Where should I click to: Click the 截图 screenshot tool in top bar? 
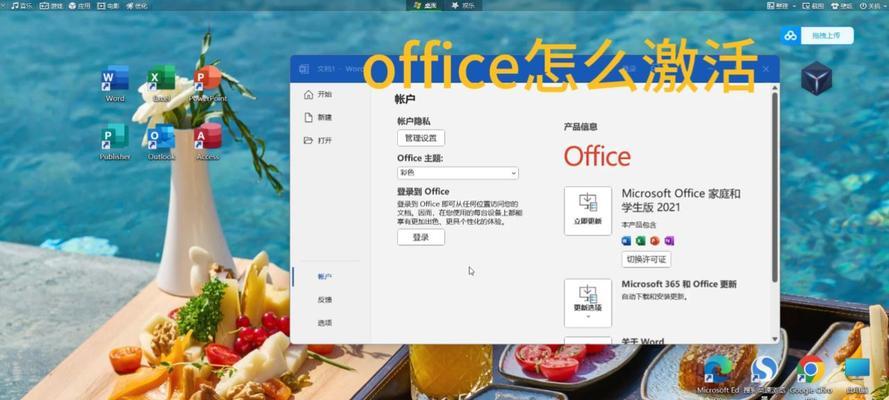coord(813,5)
